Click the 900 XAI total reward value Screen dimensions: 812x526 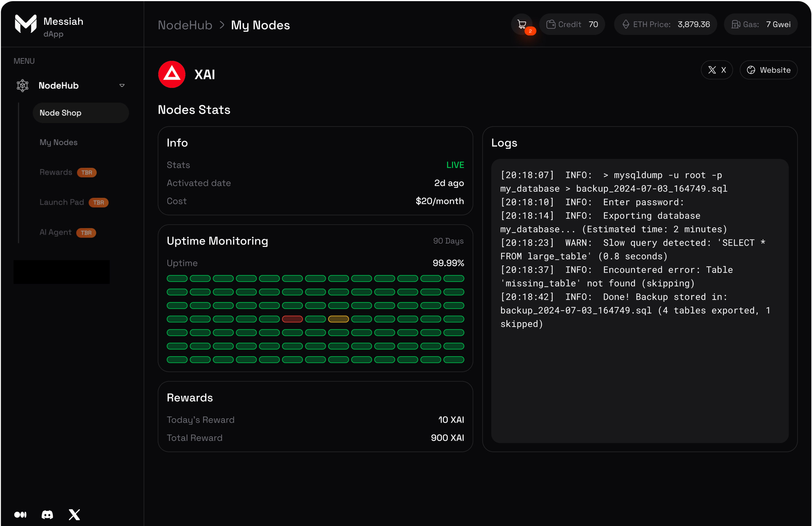[x=447, y=437]
